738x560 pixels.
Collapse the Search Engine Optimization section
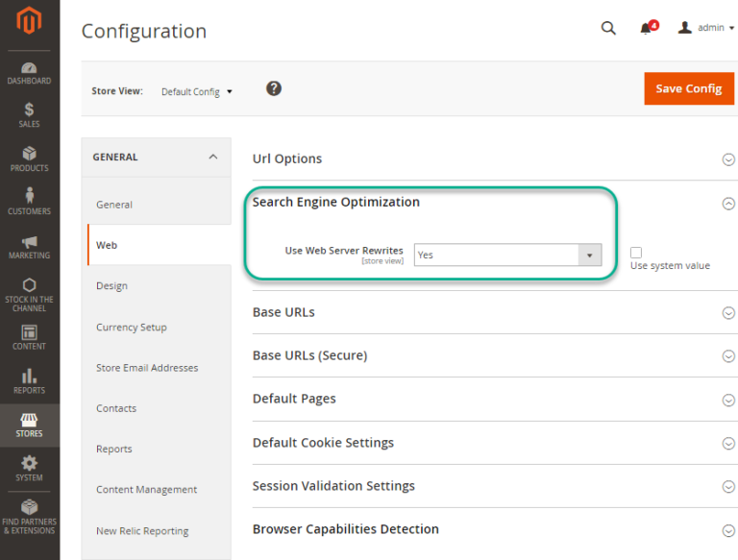point(728,203)
